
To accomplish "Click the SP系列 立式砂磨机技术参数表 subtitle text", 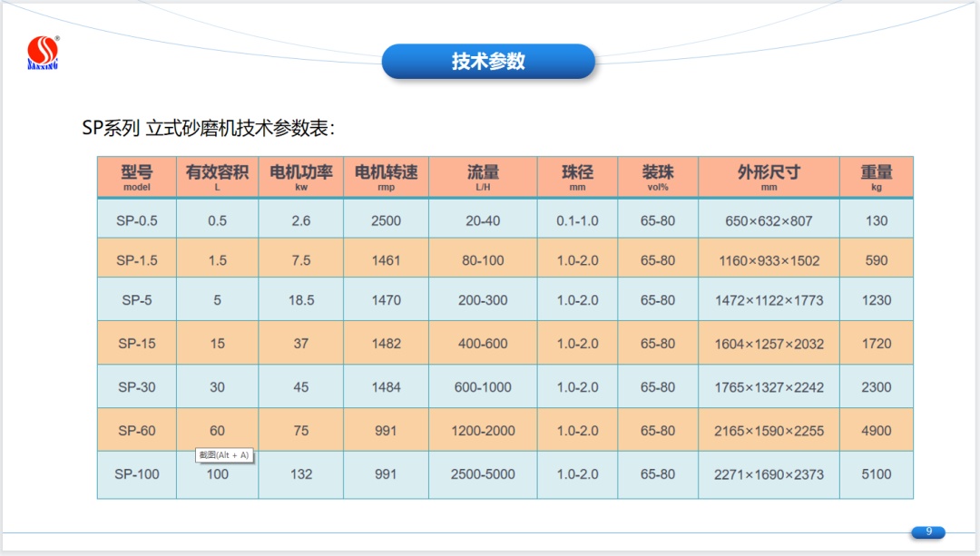I will click(x=209, y=128).
